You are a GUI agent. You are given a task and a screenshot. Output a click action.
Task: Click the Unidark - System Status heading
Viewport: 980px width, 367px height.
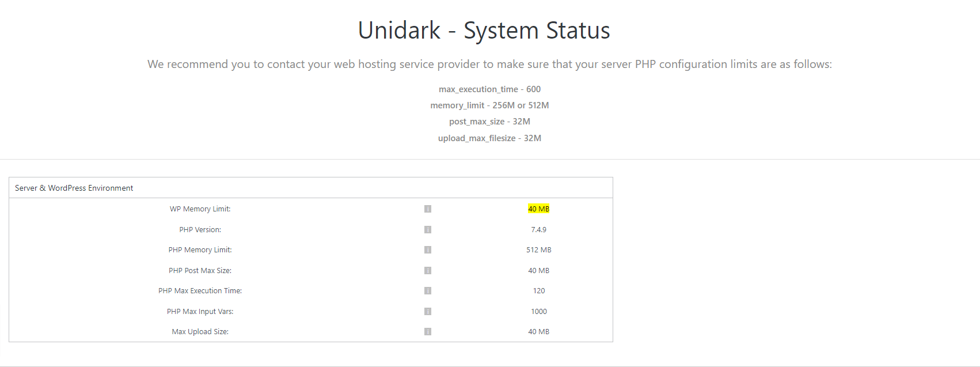484,30
